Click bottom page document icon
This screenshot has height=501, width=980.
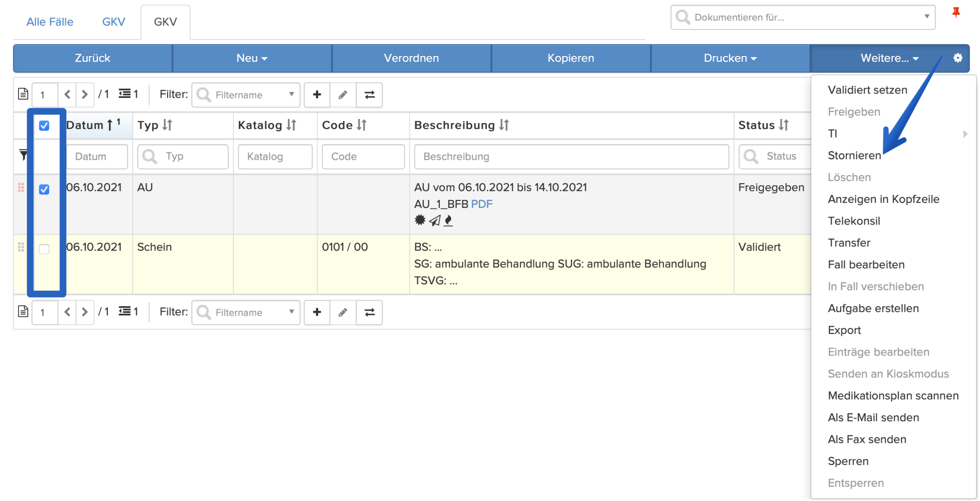[23, 312]
